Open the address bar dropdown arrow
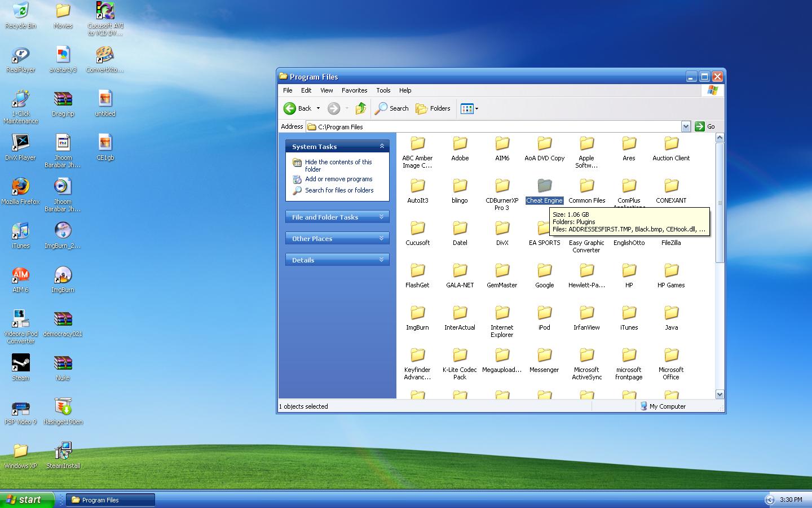This screenshot has height=508, width=812. 686,126
